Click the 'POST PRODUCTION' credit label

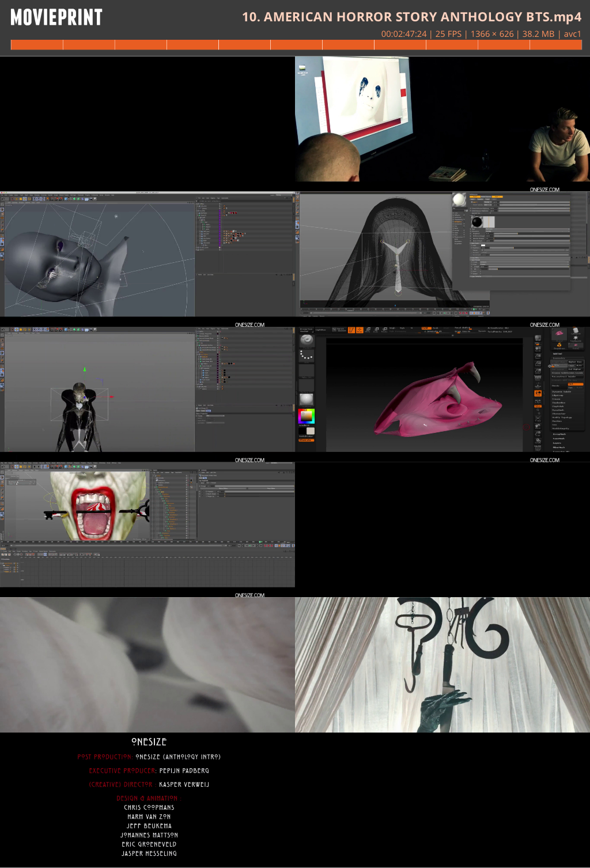coord(105,757)
